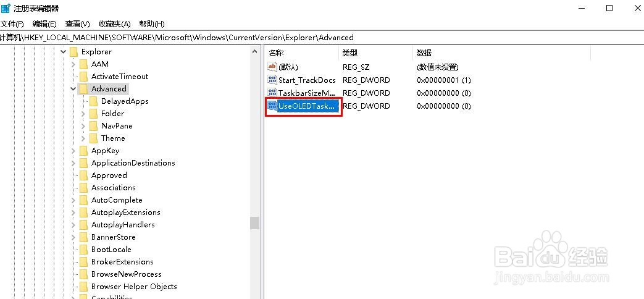Open the 帮助(H) menu
Viewport: 644px width, 299px height.
coord(152,24)
